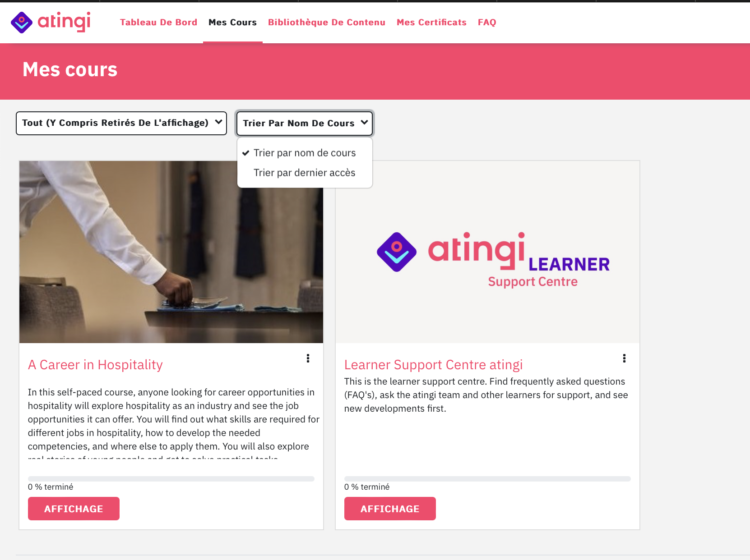
Task: Open the Bibliothèque De Contenu tab
Action: (327, 22)
